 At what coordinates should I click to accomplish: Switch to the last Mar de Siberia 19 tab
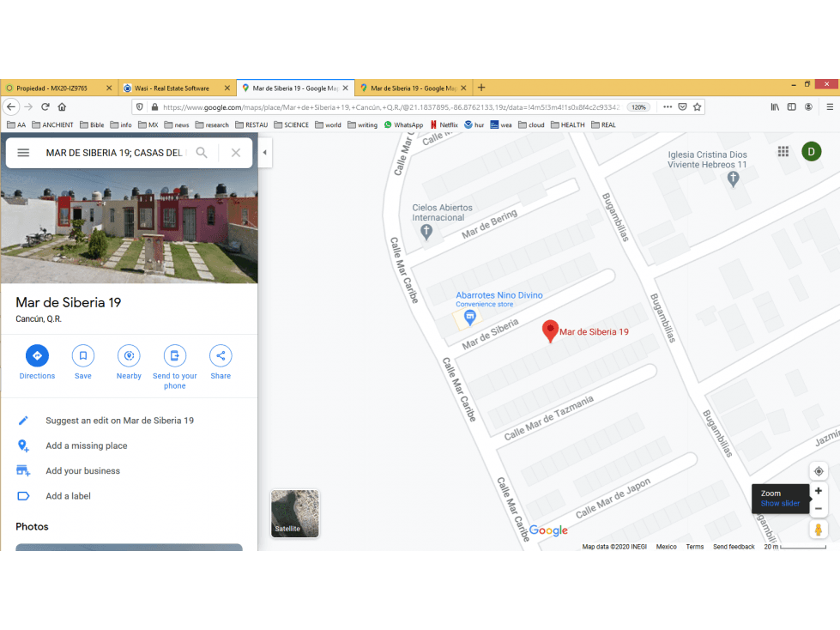413,88
